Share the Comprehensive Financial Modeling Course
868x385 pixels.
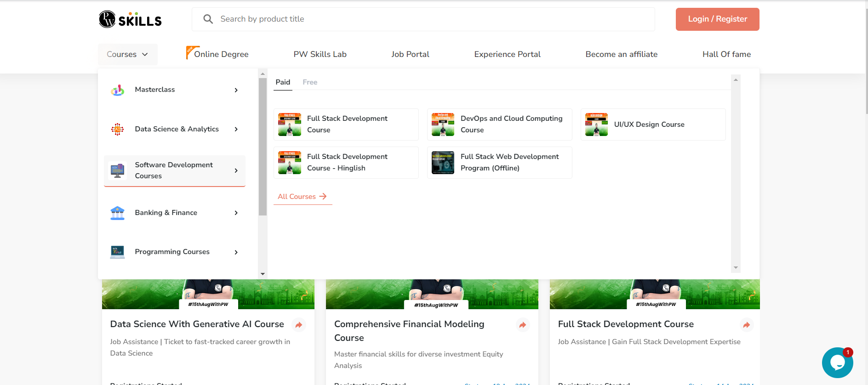[x=523, y=325]
